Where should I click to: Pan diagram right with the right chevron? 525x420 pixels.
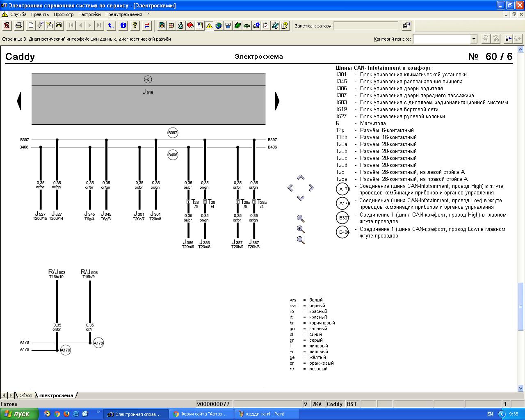[311, 187]
